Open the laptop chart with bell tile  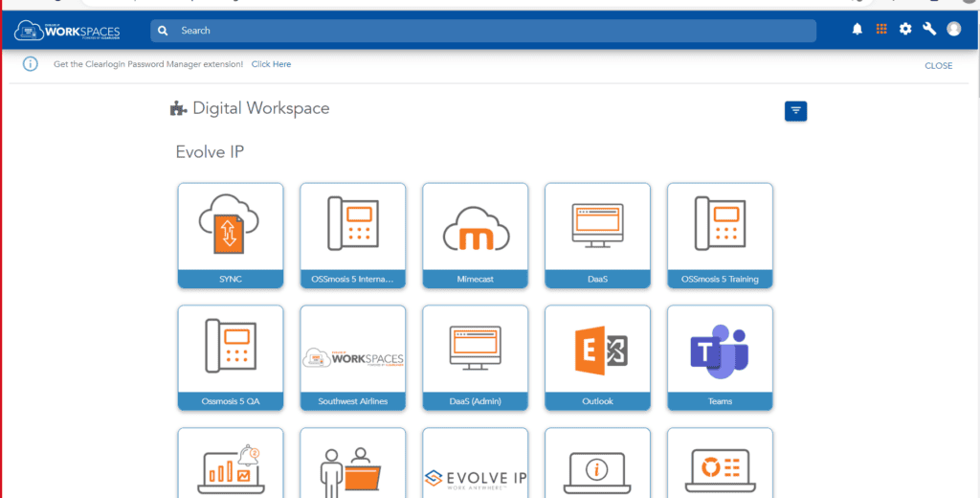231,463
